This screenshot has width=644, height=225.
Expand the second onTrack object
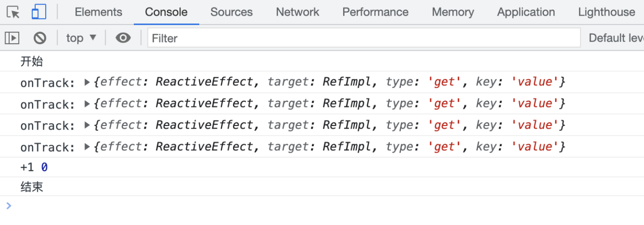[87, 103]
